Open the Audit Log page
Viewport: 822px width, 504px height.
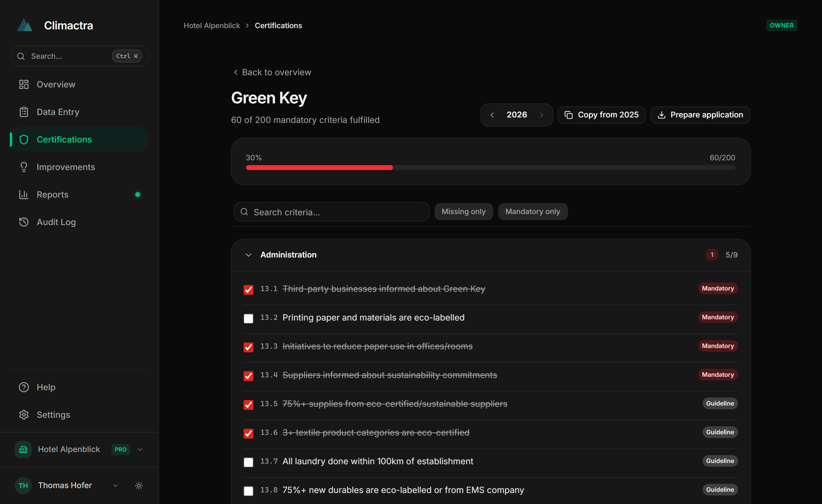coord(79,222)
